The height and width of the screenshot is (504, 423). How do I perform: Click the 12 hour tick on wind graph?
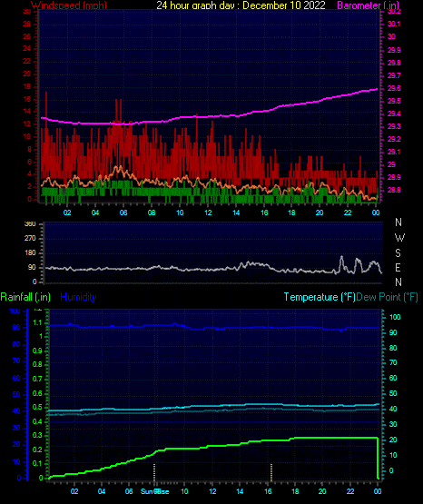[x=208, y=212]
